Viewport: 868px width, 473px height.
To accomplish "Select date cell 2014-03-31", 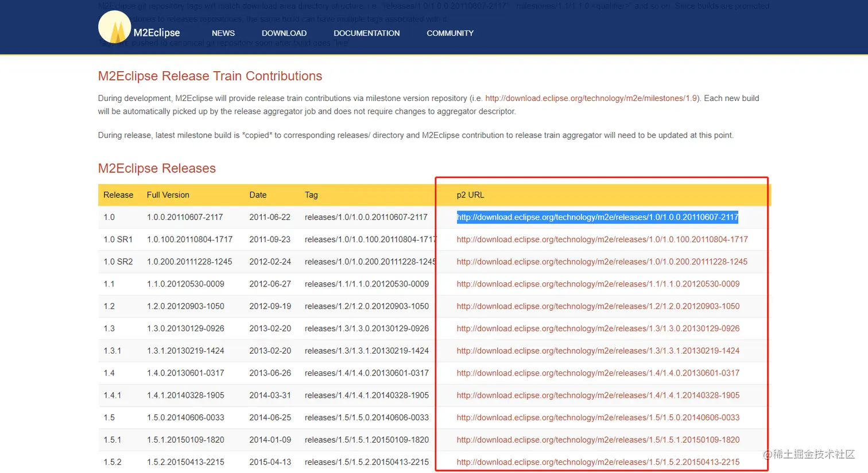I will click(270, 396).
